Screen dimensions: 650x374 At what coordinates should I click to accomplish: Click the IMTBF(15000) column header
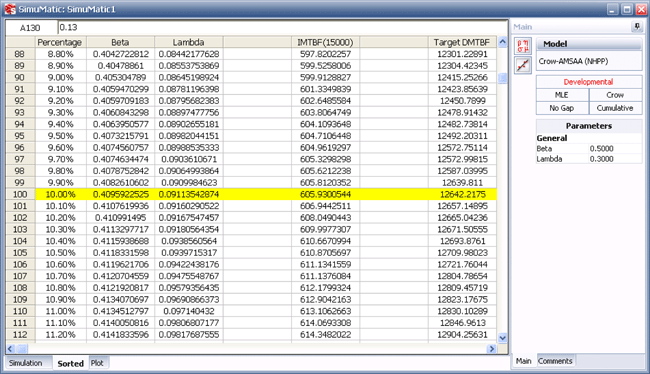point(325,42)
